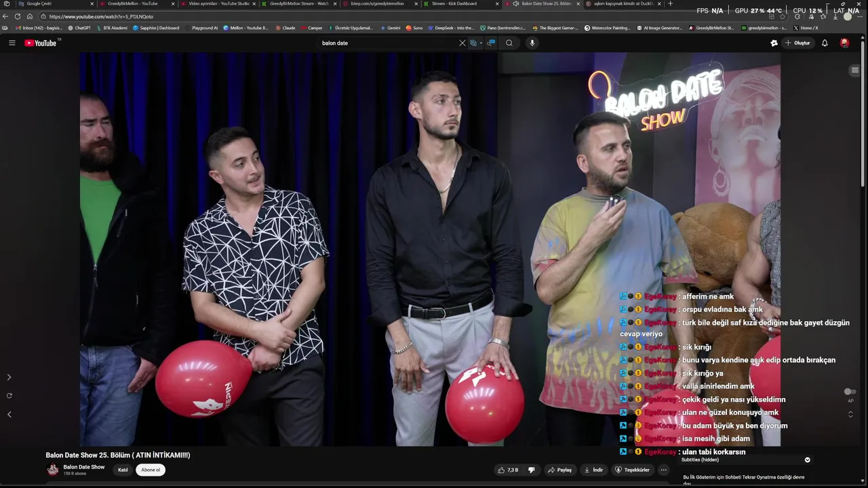Go back with browser back arrow
Viewport: 868px width, 488px height.
pyautogui.click(x=5, y=16)
